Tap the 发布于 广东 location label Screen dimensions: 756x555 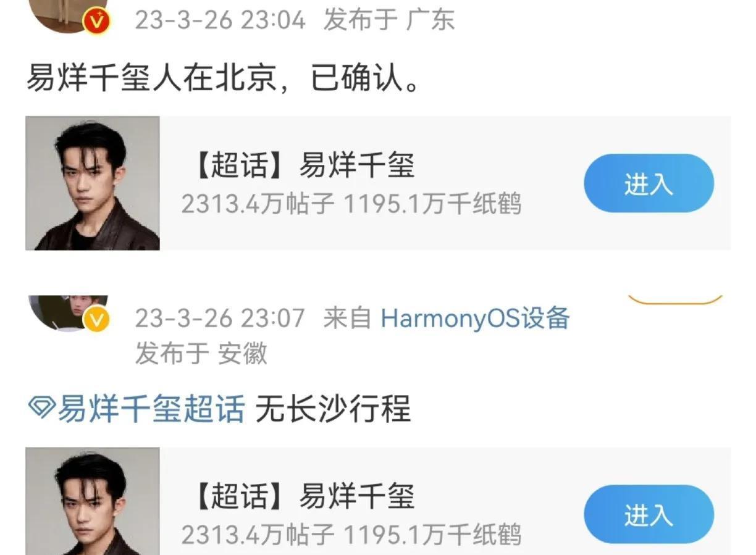[389, 20]
